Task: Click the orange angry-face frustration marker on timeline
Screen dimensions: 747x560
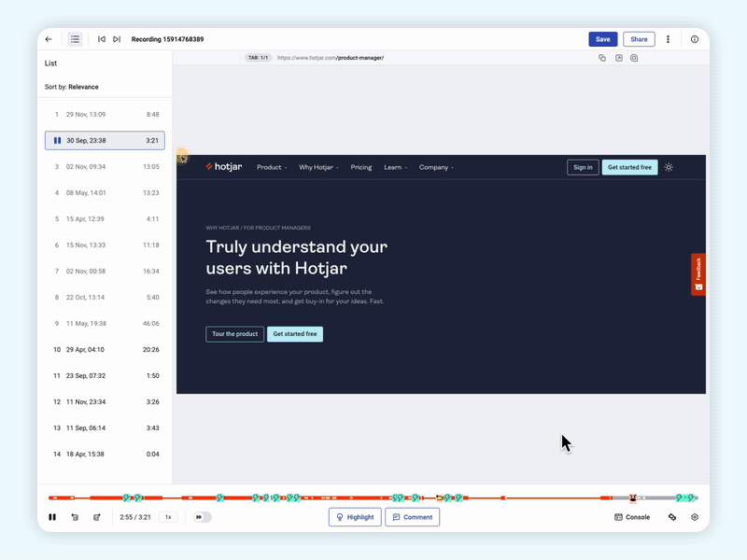Action: pos(633,498)
